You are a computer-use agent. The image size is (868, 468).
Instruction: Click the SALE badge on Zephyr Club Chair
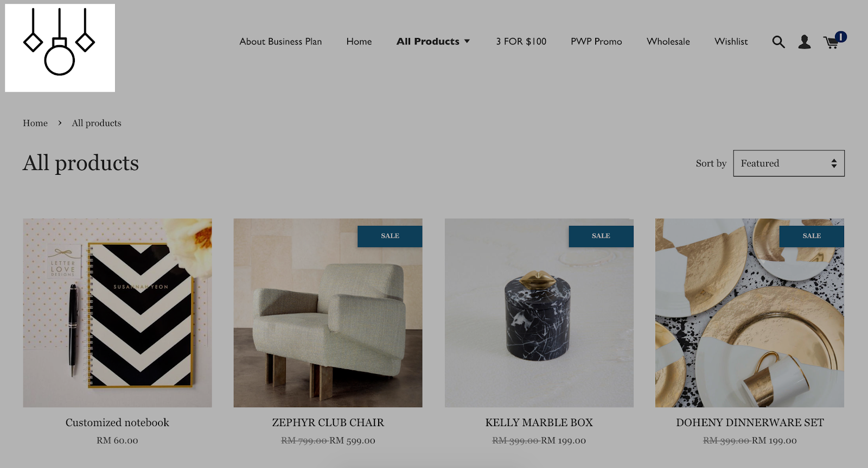click(x=390, y=236)
